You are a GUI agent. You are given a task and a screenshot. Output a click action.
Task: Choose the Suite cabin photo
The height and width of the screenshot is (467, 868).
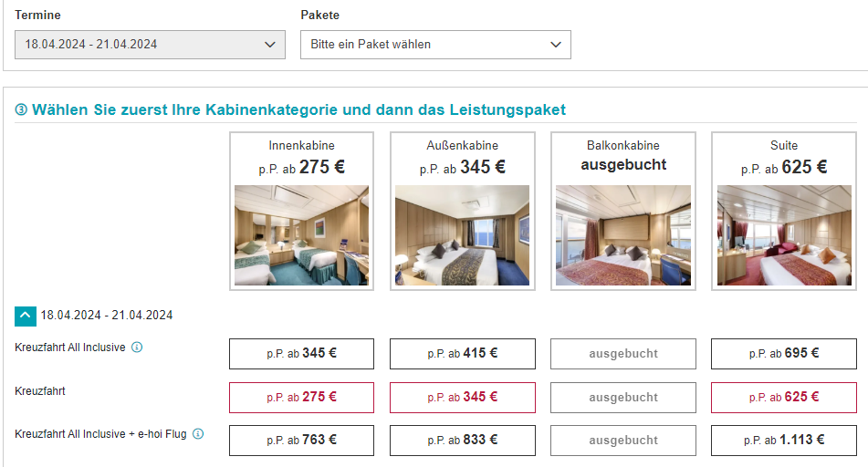pyautogui.click(x=784, y=235)
